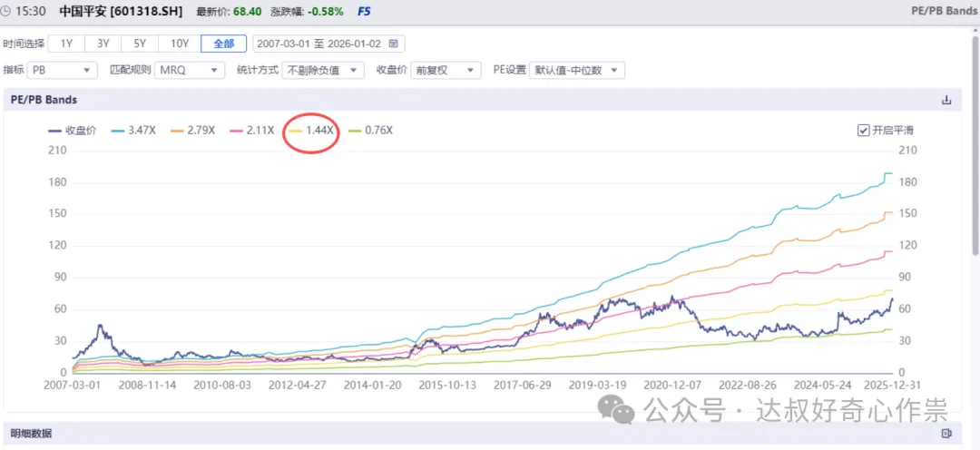The height and width of the screenshot is (450, 980).
Task: Open the 统计方式 不剔除负值 dropdown
Action: [x=322, y=70]
